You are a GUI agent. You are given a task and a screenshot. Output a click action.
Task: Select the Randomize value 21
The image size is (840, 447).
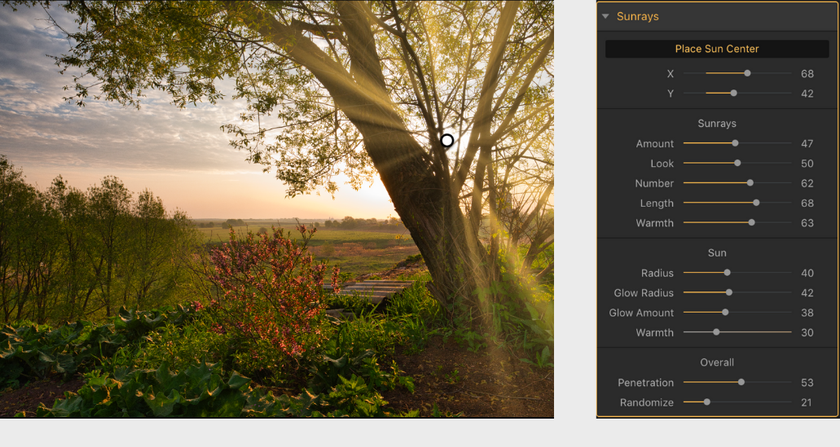(x=807, y=403)
